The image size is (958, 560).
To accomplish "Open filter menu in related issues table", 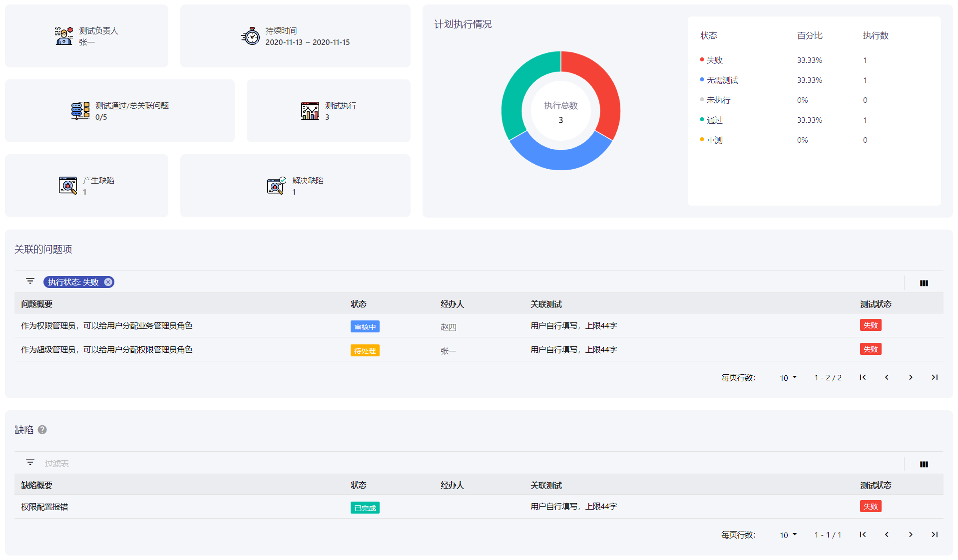I will pos(30,281).
